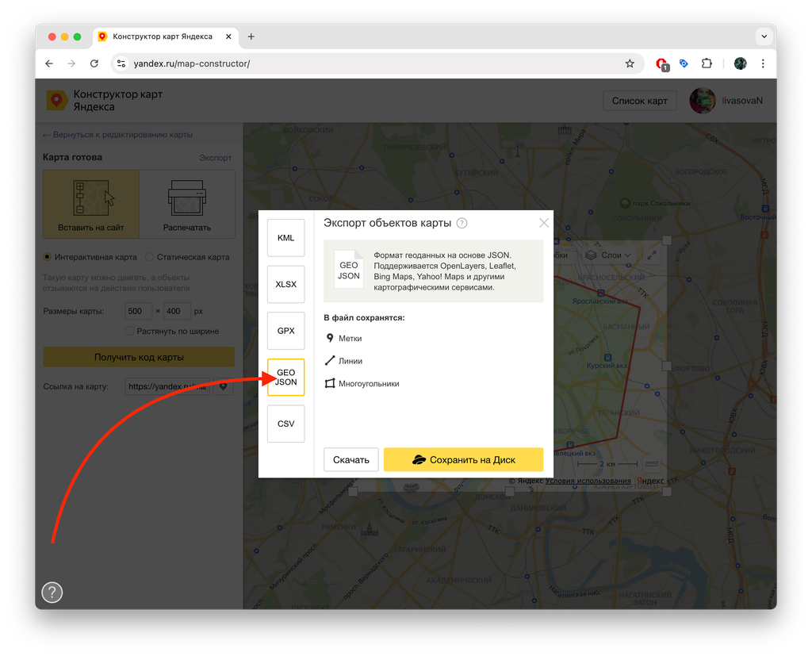Image resolution: width=812 pixels, height=656 pixels.
Task: Click the ruler measure icon on map
Action: pyautogui.click(x=652, y=464)
